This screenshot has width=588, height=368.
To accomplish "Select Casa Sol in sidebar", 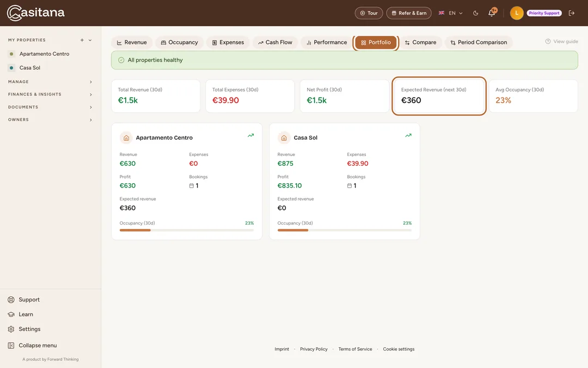I will 29,68.
